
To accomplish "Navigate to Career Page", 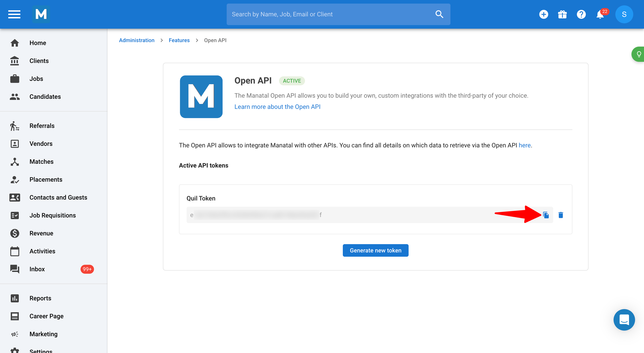I will click(53, 316).
